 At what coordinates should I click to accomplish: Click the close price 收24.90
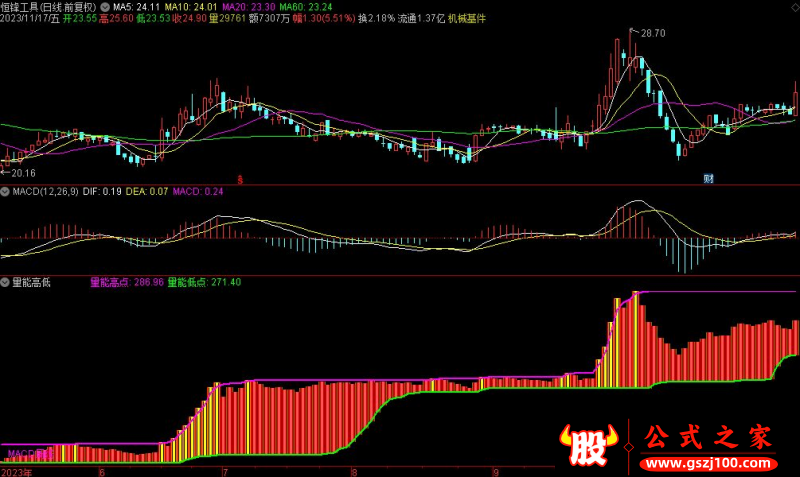[x=189, y=18]
